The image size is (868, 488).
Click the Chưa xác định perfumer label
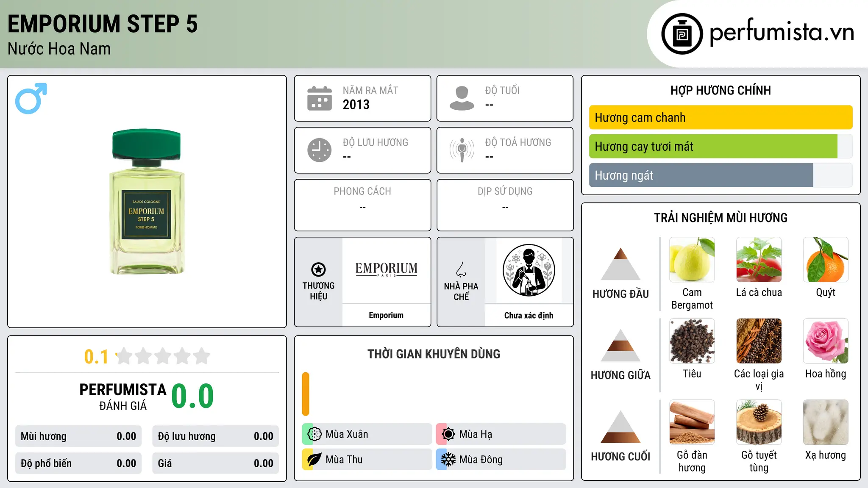point(529,315)
